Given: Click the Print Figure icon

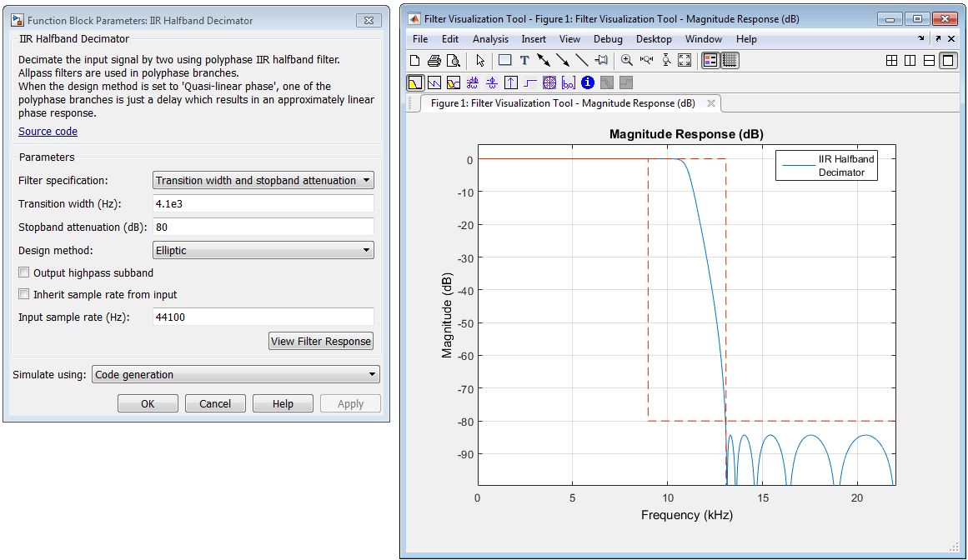Looking at the screenshot, I should pos(434,61).
